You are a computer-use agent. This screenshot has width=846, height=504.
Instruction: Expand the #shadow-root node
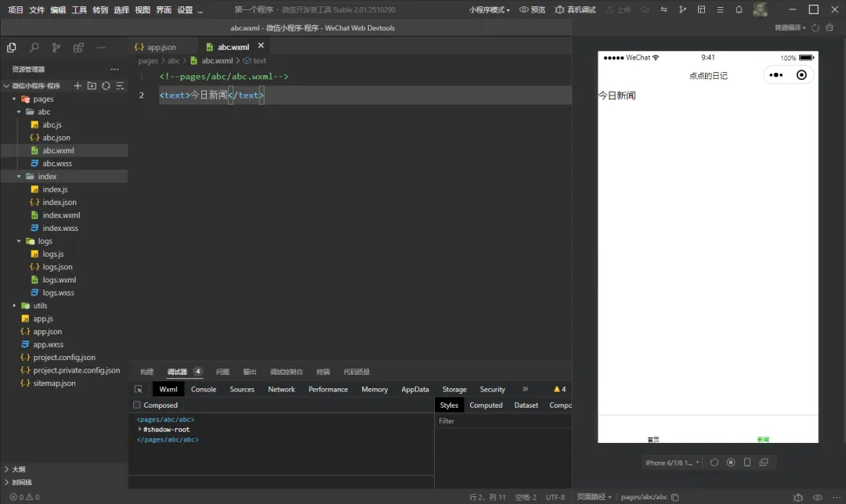[x=139, y=430]
